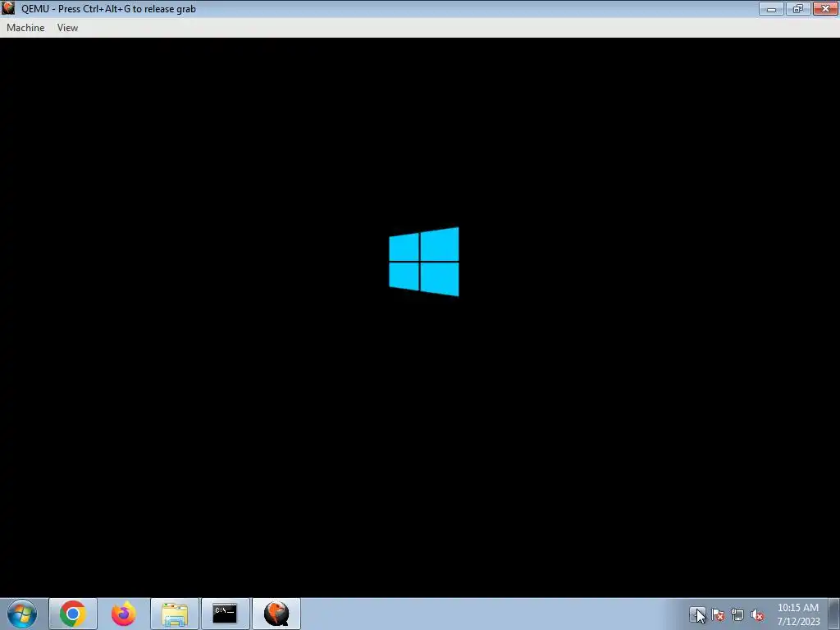Open the muted volume speaker icon
Screen dimensions: 840x630
[x=757, y=614]
